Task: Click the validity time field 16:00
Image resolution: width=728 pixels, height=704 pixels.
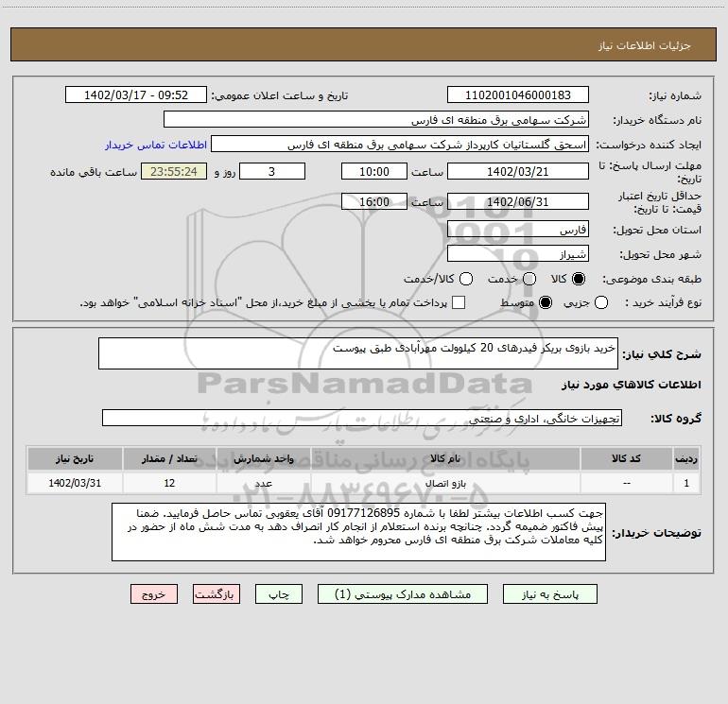Action: 374,202
